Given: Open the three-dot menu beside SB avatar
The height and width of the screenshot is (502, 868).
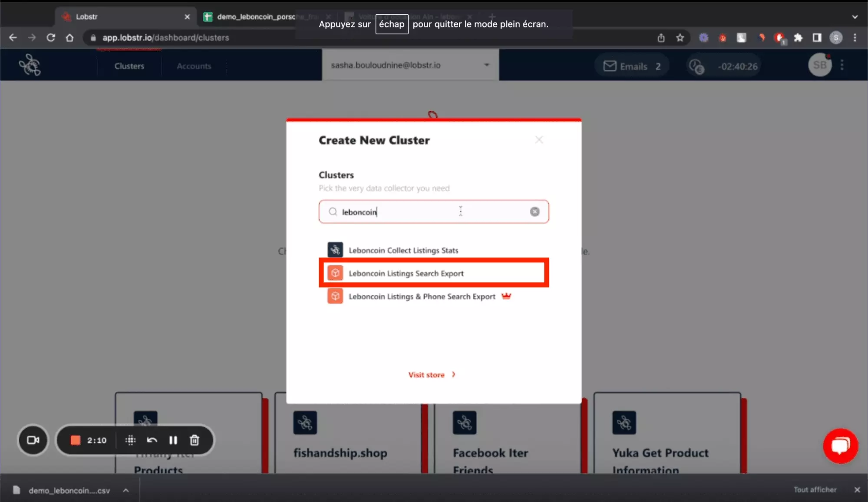Looking at the screenshot, I should coord(842,65).
